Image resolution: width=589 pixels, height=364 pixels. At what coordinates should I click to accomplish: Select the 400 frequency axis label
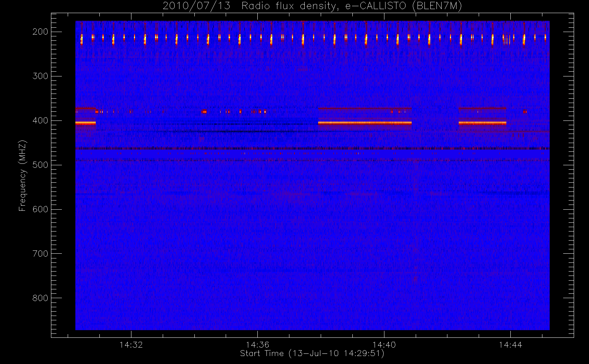40,120
